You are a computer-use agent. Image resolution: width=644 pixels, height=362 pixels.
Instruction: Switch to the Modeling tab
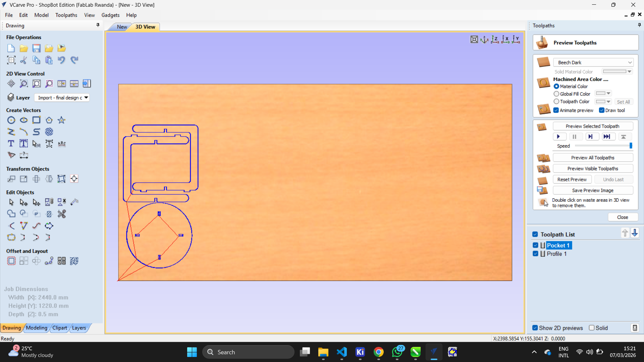[37, 328]
